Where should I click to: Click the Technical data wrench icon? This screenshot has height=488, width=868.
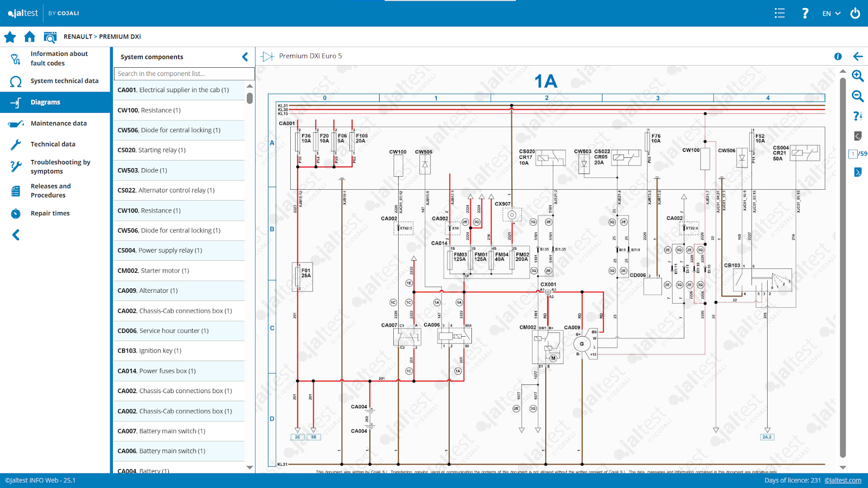click(16, 145)
